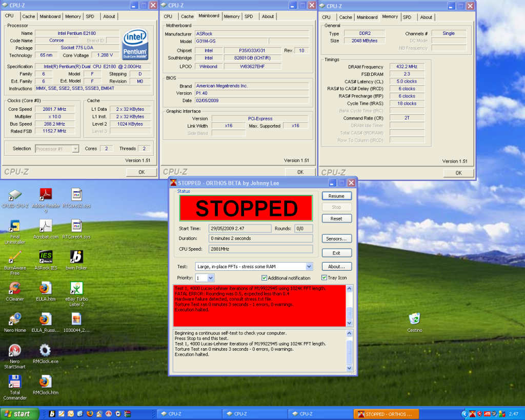Toggle the Additional notification checkbox

click(x=264, y=277)
